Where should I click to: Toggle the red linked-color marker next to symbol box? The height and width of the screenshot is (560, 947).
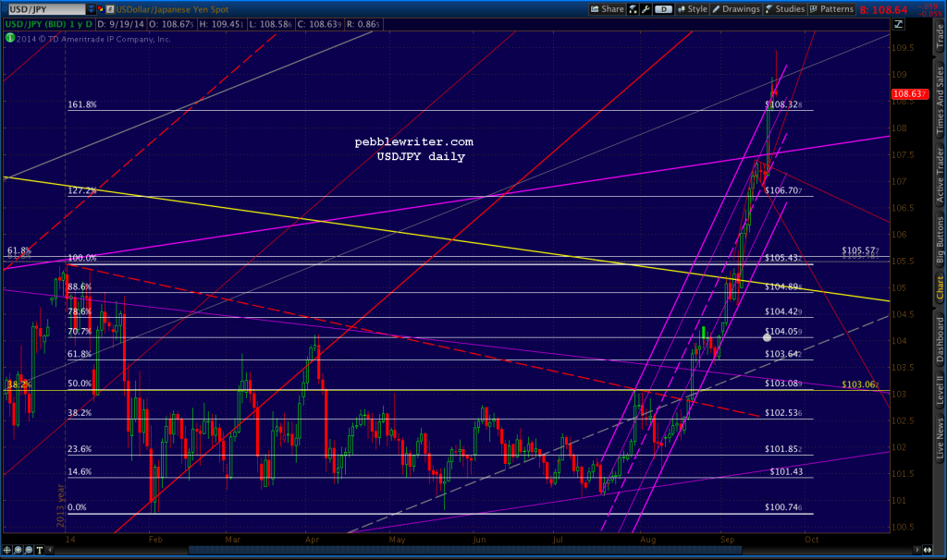100,8
